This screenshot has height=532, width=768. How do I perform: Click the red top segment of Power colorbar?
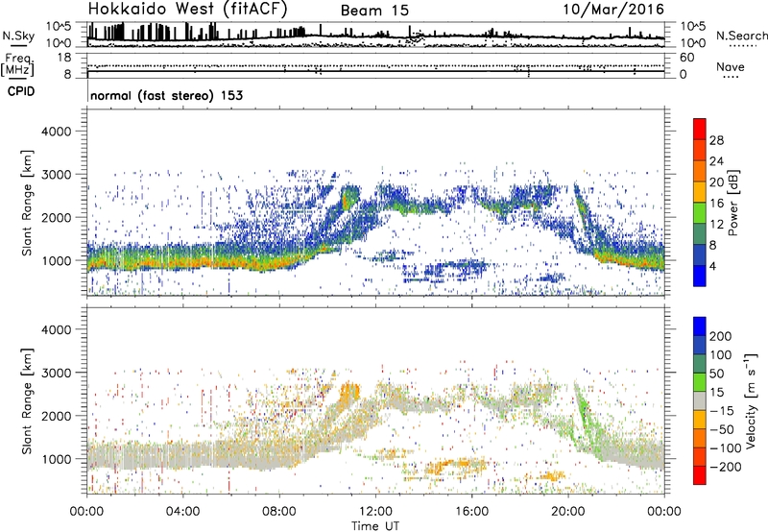pyautogui.click(x=700, y=129)
